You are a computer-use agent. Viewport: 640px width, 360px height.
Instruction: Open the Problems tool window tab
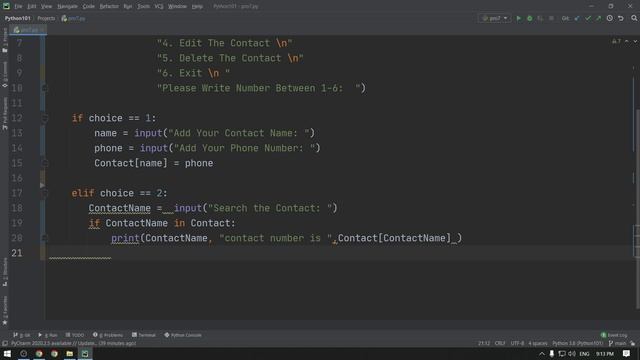[x=108, y=335]
